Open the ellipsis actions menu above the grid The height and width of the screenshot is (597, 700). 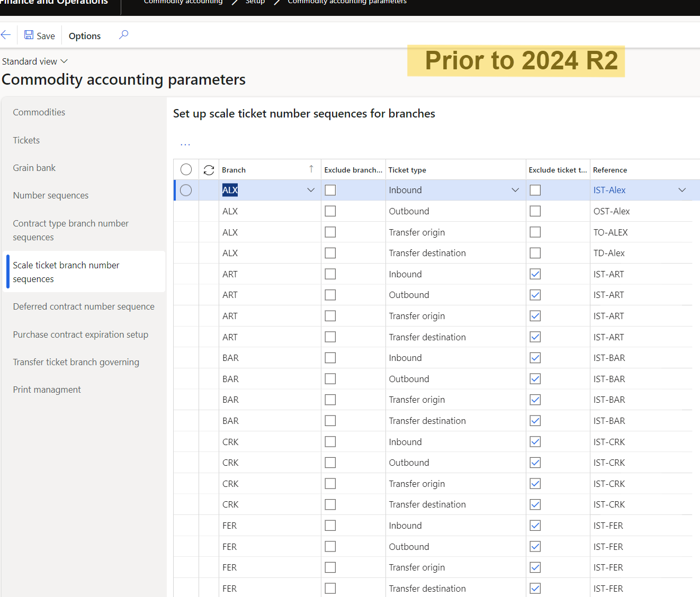point(185,143)
